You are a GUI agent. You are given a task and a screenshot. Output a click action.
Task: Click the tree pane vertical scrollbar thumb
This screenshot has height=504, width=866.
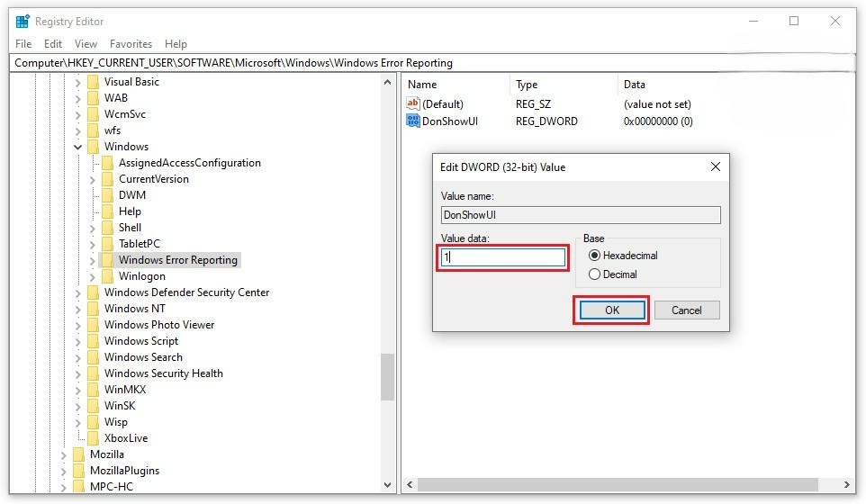[387, 376]
